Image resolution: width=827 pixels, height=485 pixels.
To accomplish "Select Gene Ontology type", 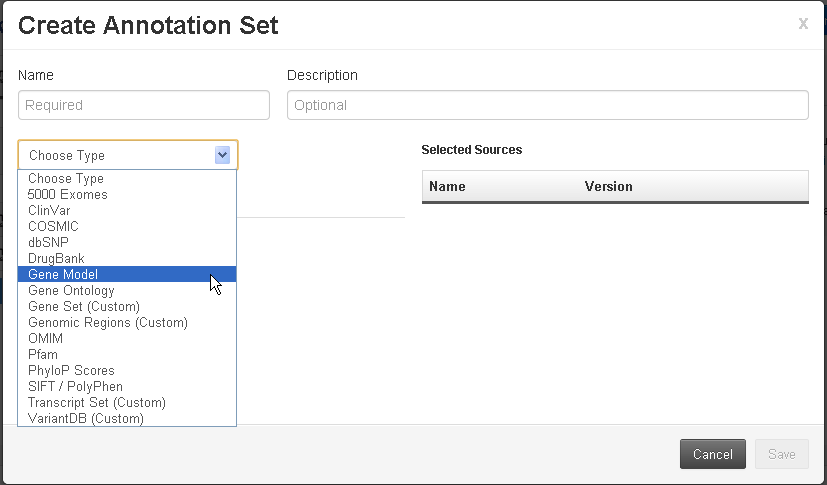I will pos(72,291).
